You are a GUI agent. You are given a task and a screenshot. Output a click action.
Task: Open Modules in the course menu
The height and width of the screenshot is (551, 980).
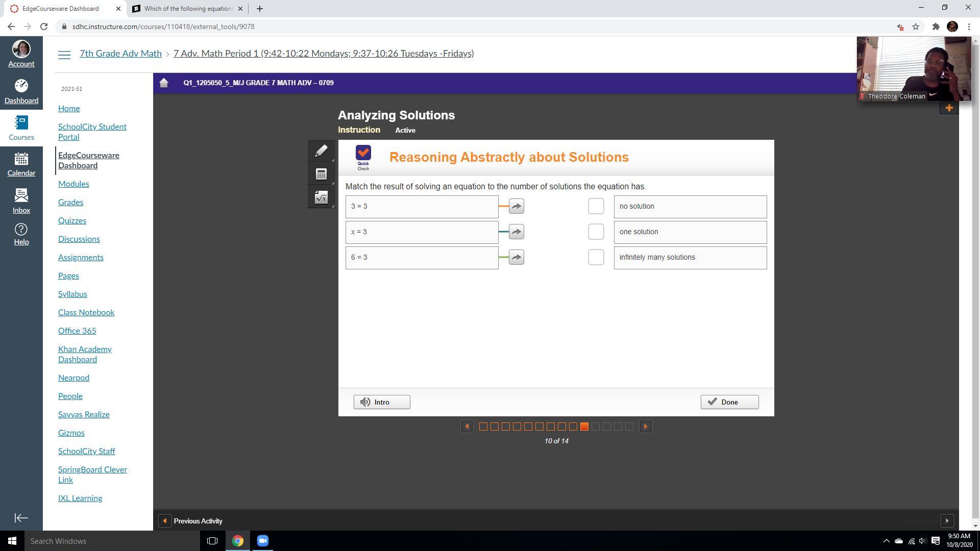pyautogui.click(x=73, y=184)
